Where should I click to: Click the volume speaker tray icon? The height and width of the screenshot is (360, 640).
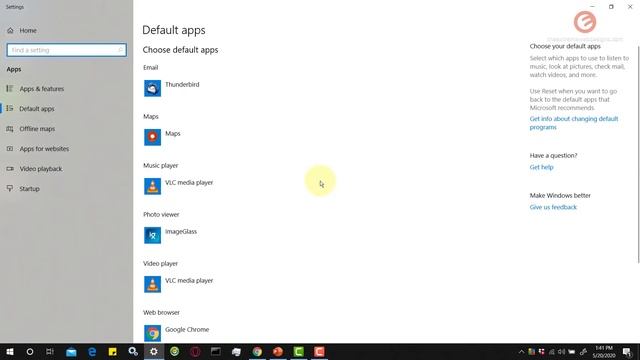[x=562, y=351]
